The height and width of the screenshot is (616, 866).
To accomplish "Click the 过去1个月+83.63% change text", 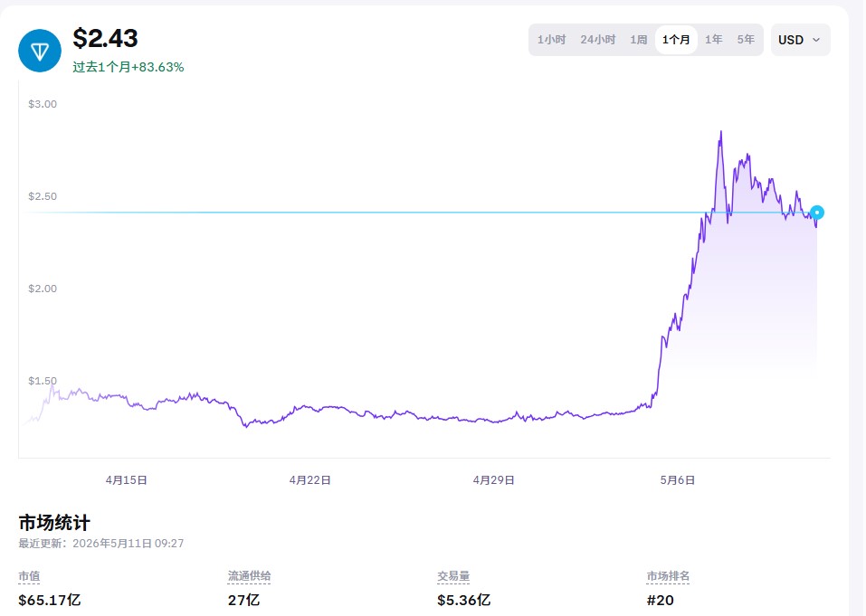I will coord(128,67).
